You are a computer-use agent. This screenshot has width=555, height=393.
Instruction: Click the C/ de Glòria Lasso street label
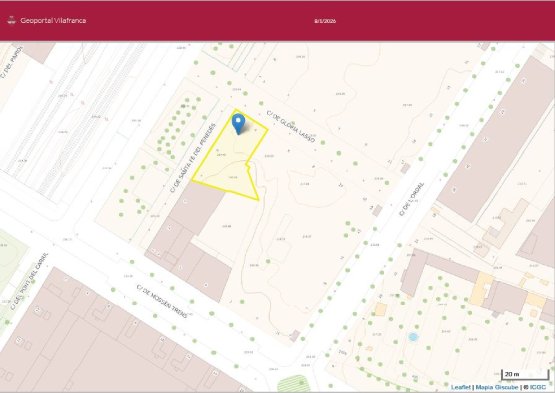291,126
